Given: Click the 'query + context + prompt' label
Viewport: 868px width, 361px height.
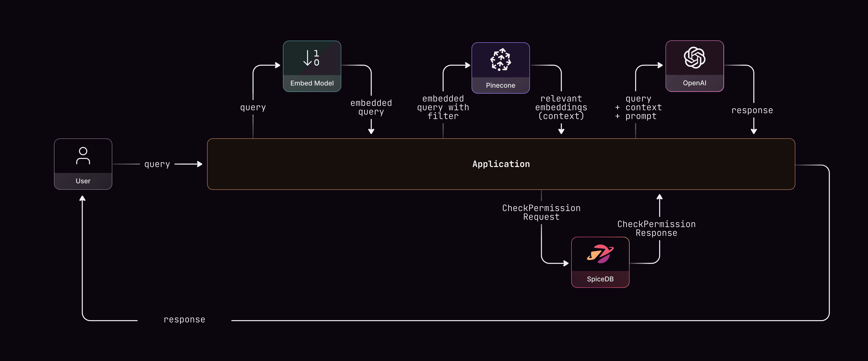Looking at the screenshot, I should [x=639, y=107].
